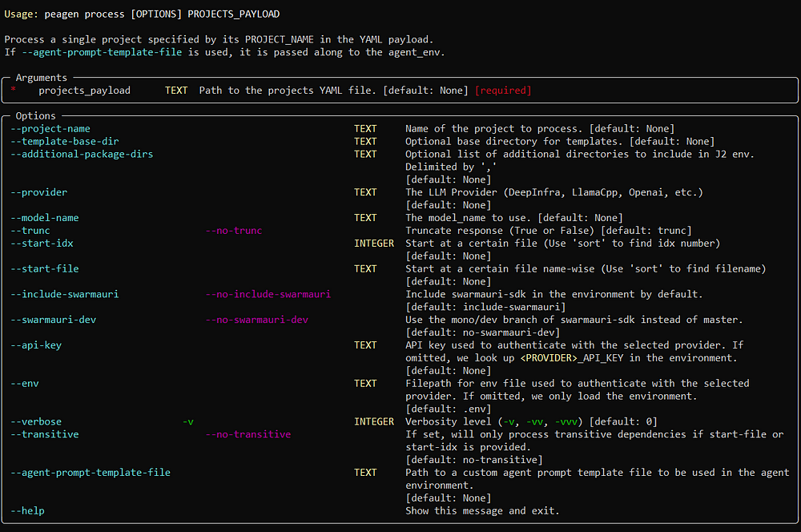This screenshot has width=801, height=532.
Task: Click the -v short verbose flag
Action: click(188, 421)
